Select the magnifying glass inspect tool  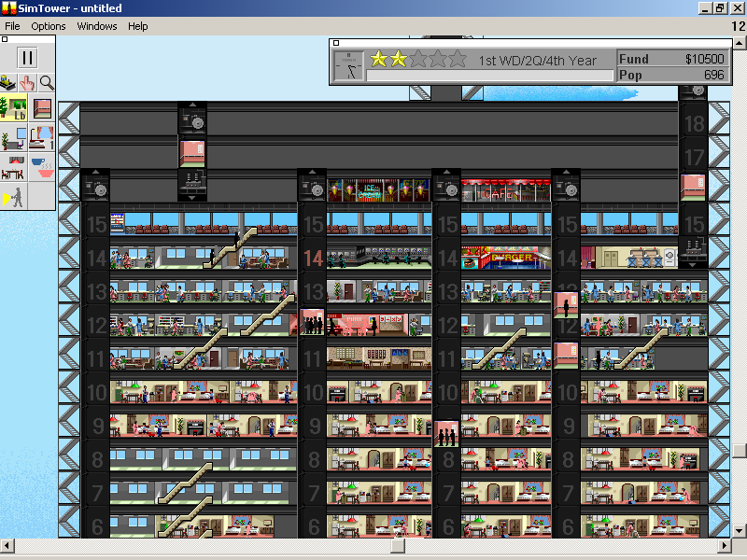[x=46, y=83]
